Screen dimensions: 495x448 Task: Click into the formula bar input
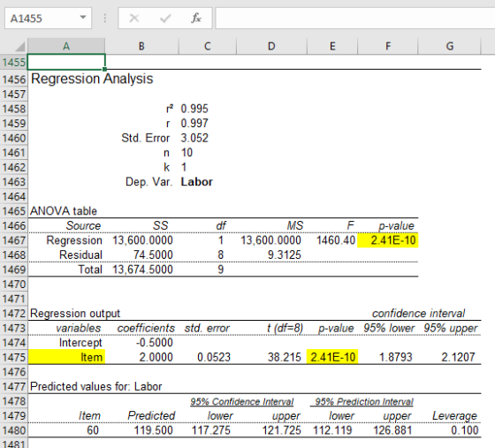[354, 19]
